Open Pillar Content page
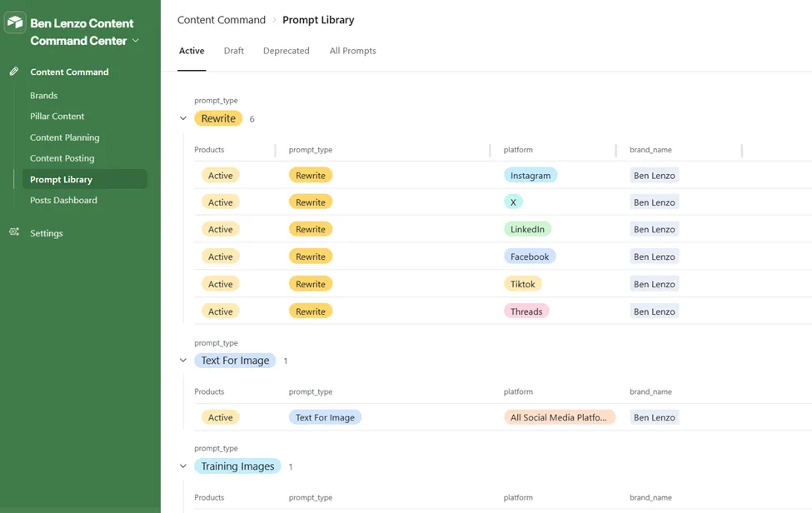Image resolution: width=812 pixels, height=513 pixels. (57, 117)
